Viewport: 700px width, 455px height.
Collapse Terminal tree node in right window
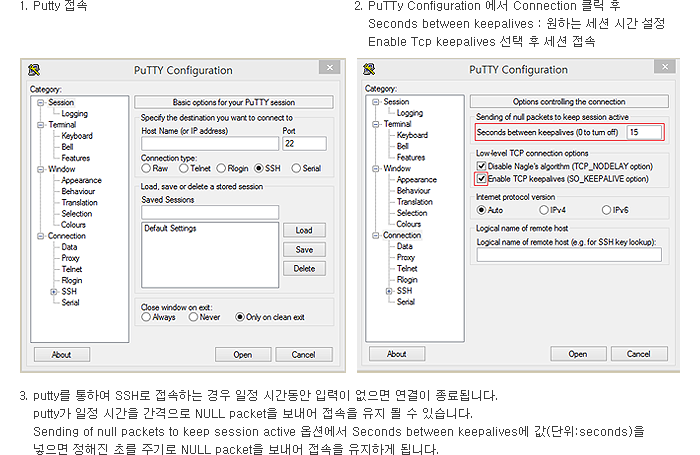(376, 124)
